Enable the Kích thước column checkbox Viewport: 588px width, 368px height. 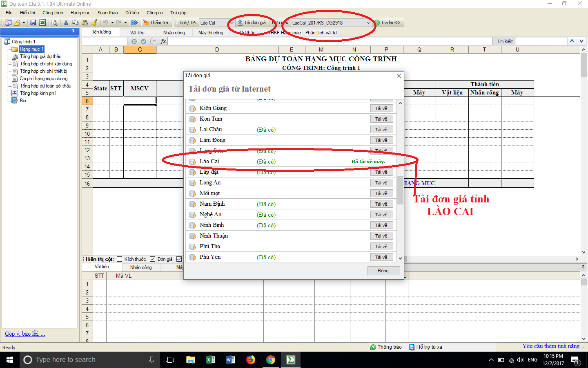(120, 259)
